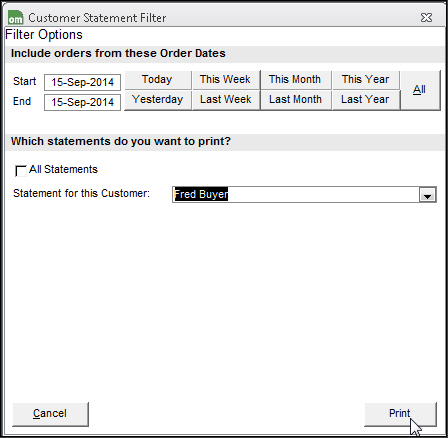
Task: Cancel the statement filter
Action: [x=50, y=414]
